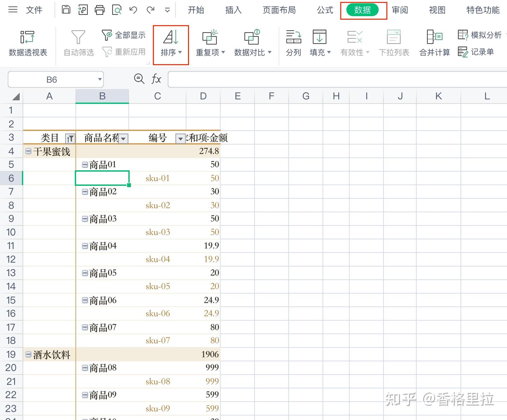The width and height of the screenshot is (507, 420).
Task: Collapse the 商品02 row
Action: point(85,192)
